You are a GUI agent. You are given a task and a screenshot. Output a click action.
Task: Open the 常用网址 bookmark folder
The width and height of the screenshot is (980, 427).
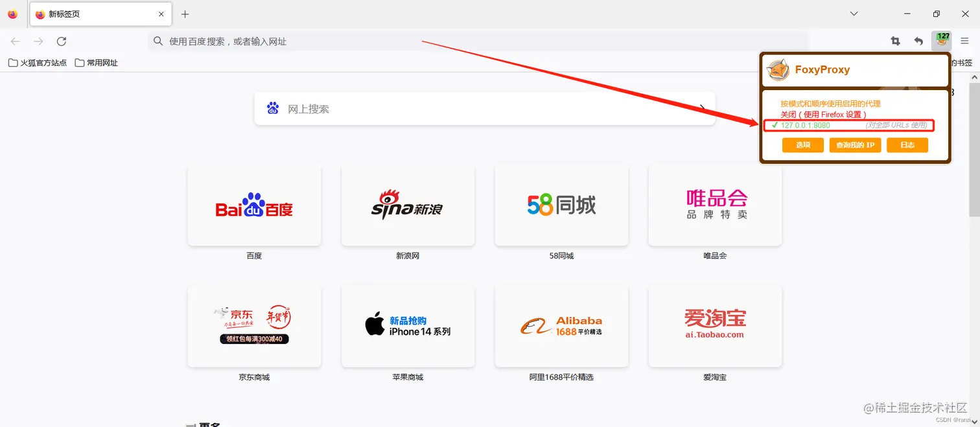[x=97, y=63]
